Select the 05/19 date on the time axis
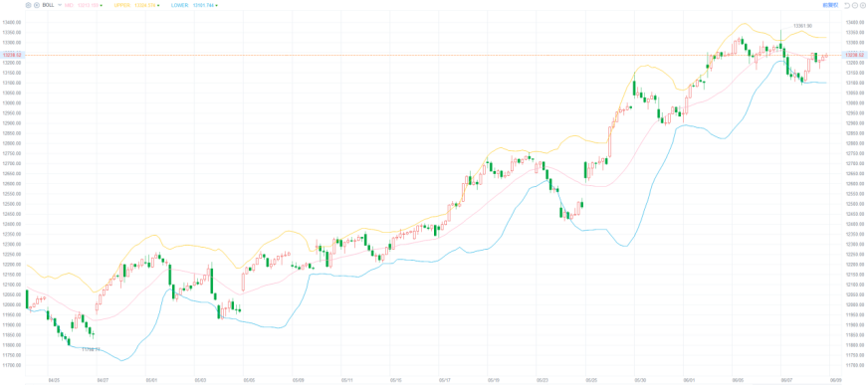 click(494, 380)
